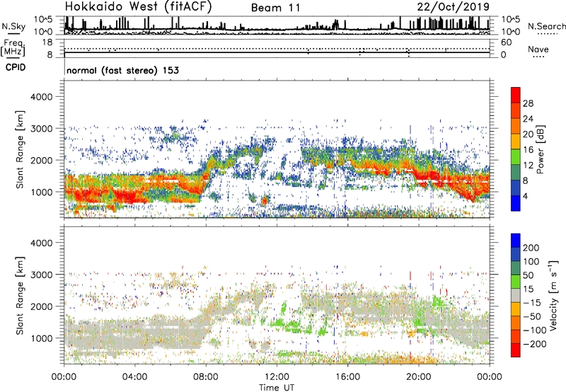This screenshot has height=392, width=566.
Task: Click 'normal (fast stereo) 153' text
Action: coord(122,70)
